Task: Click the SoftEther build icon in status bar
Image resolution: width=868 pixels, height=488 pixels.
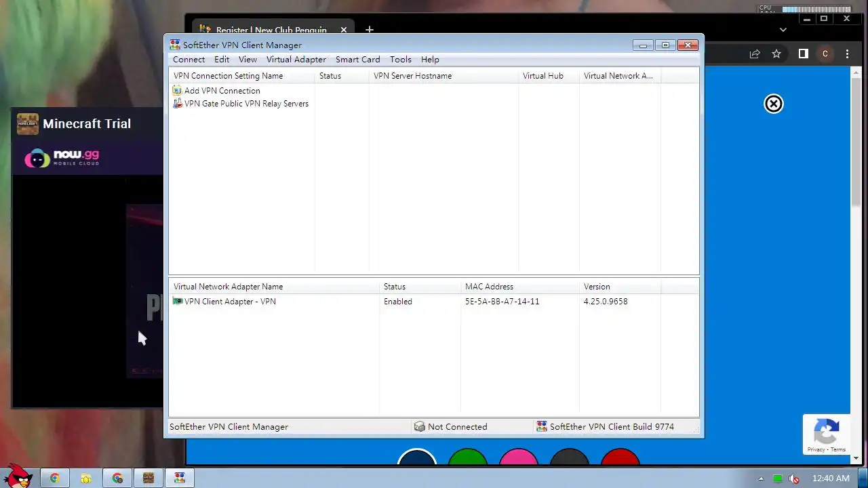Action: pyautogui.click(x=541, y=426)
